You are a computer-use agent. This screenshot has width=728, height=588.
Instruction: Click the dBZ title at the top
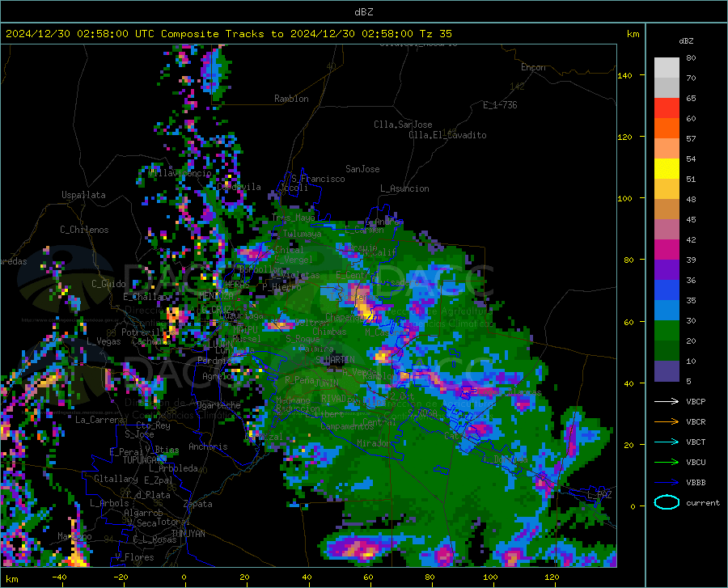click(363, 11)
